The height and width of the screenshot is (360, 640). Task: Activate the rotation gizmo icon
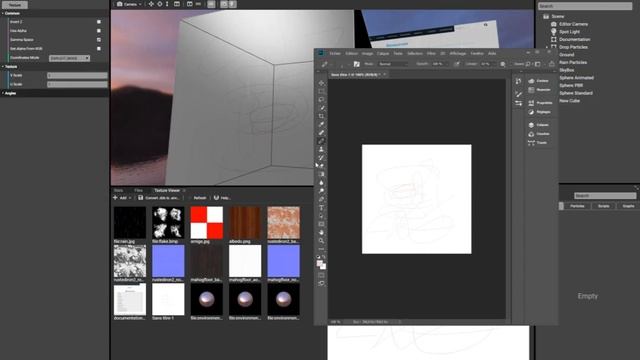tap(160, 4)
